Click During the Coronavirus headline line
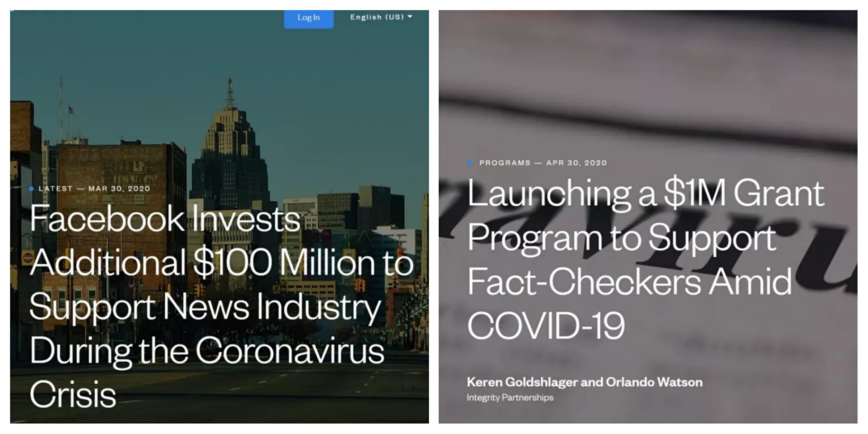 tap(207, 351)
